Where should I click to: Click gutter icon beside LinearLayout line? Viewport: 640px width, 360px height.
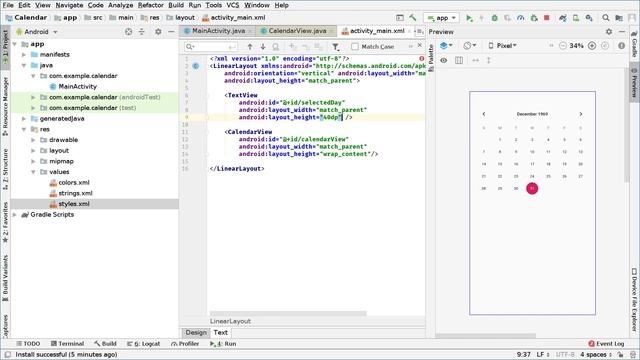pyautogui.click(x=196, y=66)
